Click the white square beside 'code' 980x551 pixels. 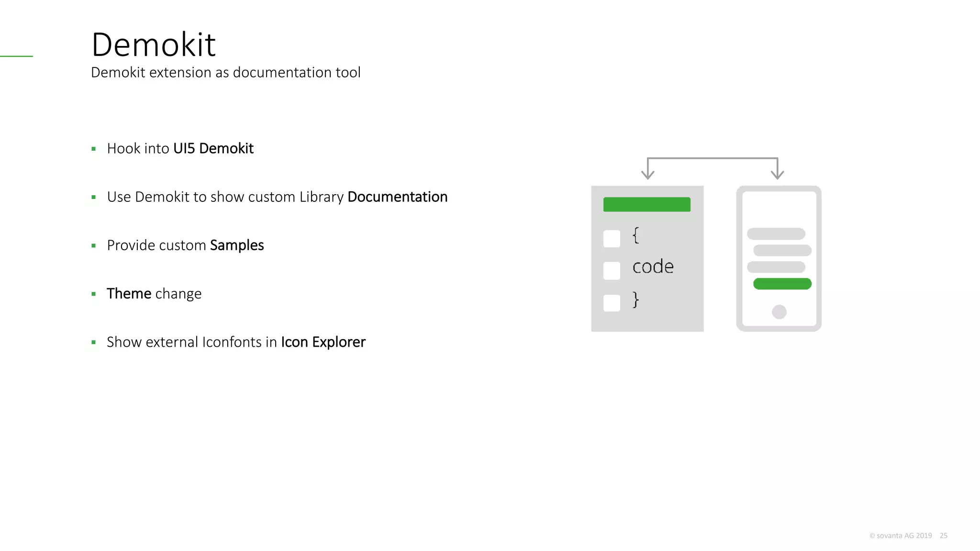coord(612,270)
